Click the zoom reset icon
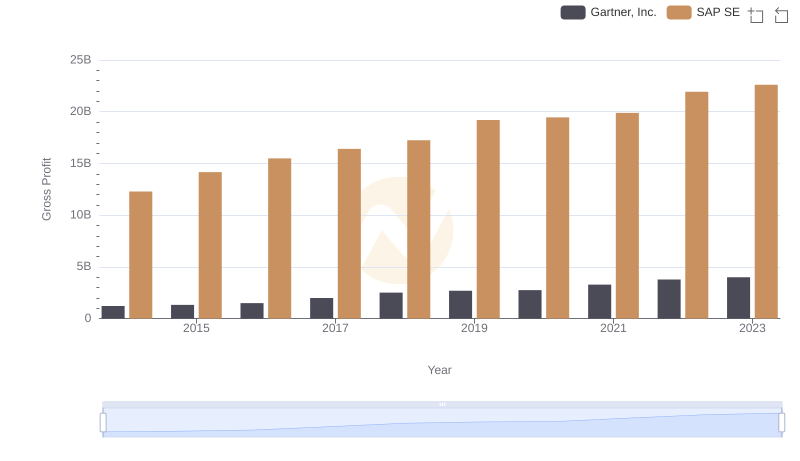 click(781, 15)
